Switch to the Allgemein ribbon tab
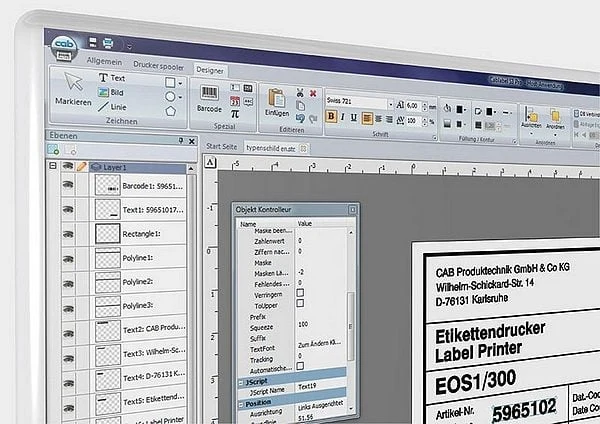 point(104,61)
